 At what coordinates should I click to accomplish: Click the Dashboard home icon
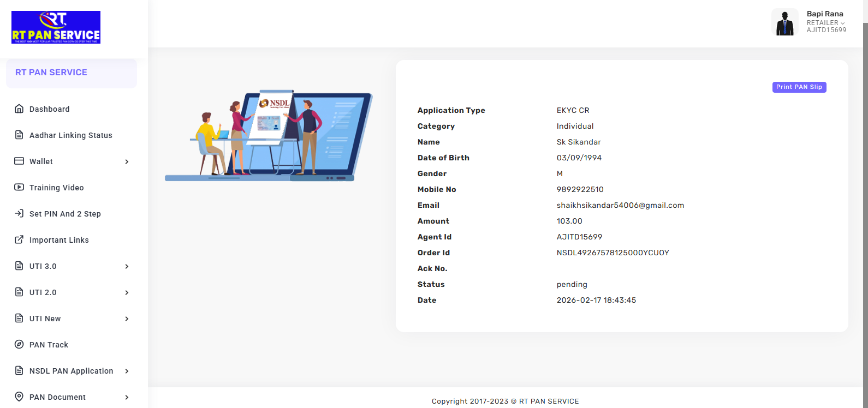coord(19,109)
